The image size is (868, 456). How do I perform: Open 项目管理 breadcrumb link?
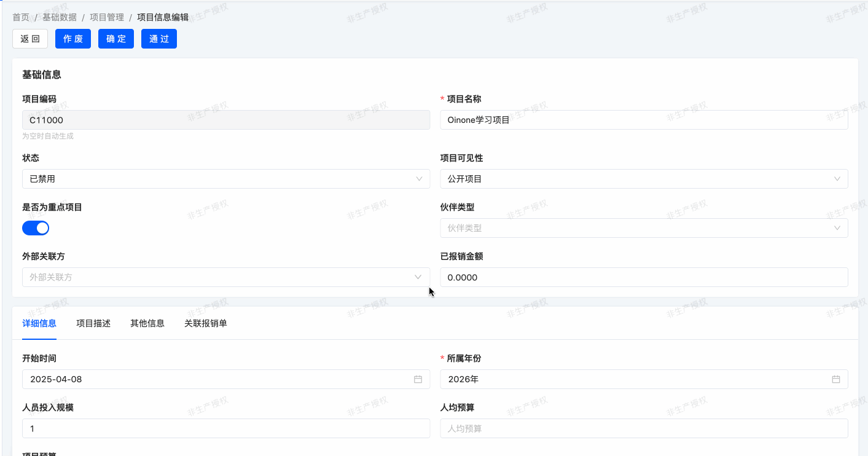107,17
